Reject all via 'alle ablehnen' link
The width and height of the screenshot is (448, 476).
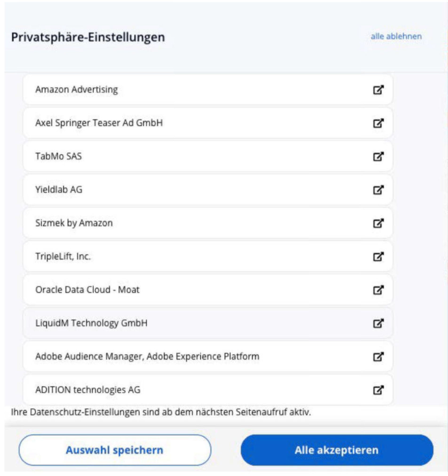click(x=396, y=36)
